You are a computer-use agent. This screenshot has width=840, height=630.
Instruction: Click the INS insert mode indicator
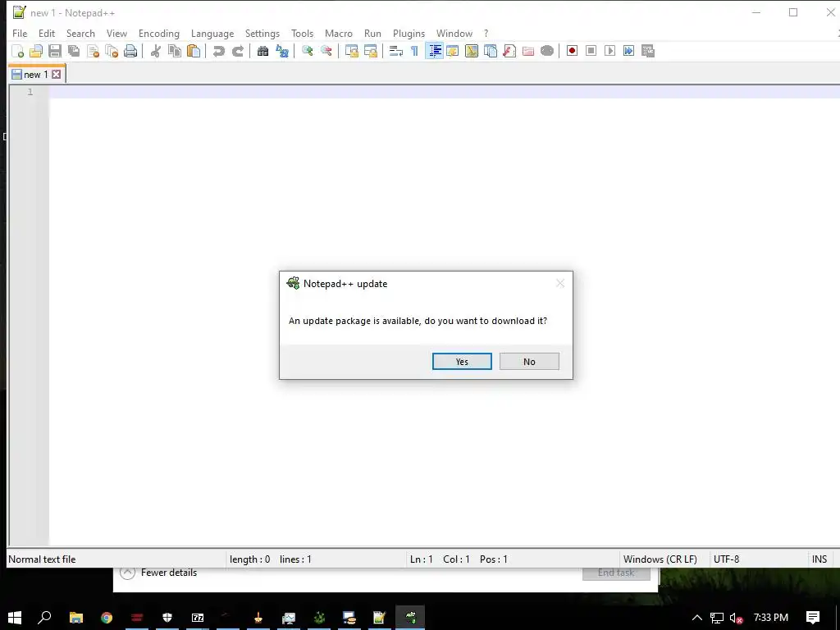[819, 559]
